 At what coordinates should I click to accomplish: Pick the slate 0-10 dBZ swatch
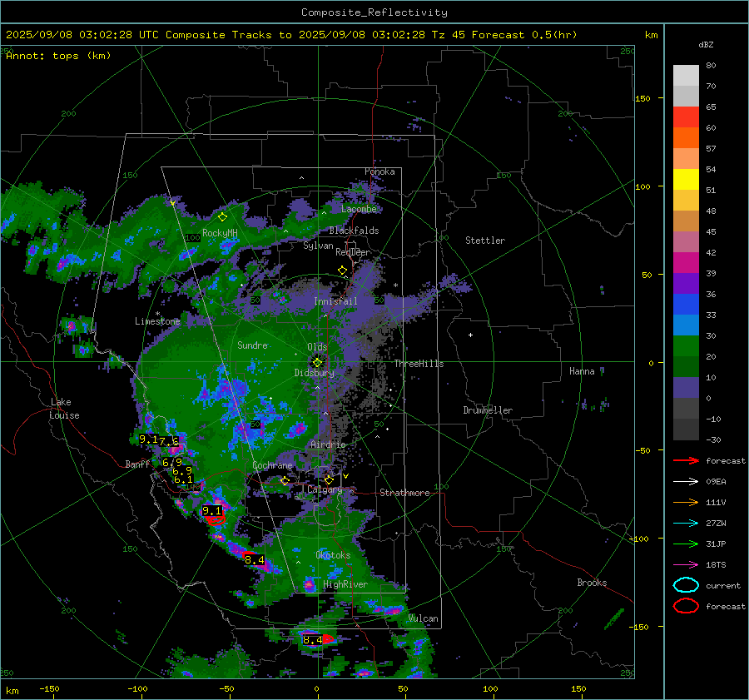tap(686, 388)
